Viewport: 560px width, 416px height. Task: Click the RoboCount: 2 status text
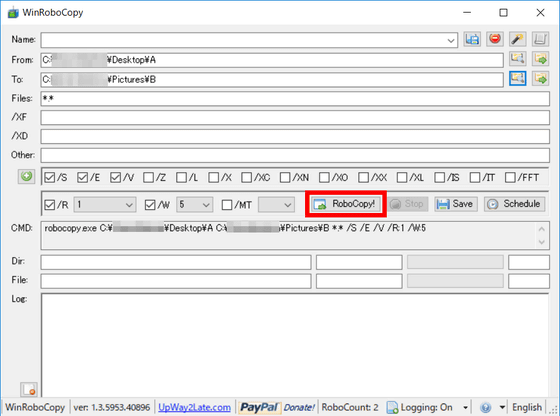350,407
